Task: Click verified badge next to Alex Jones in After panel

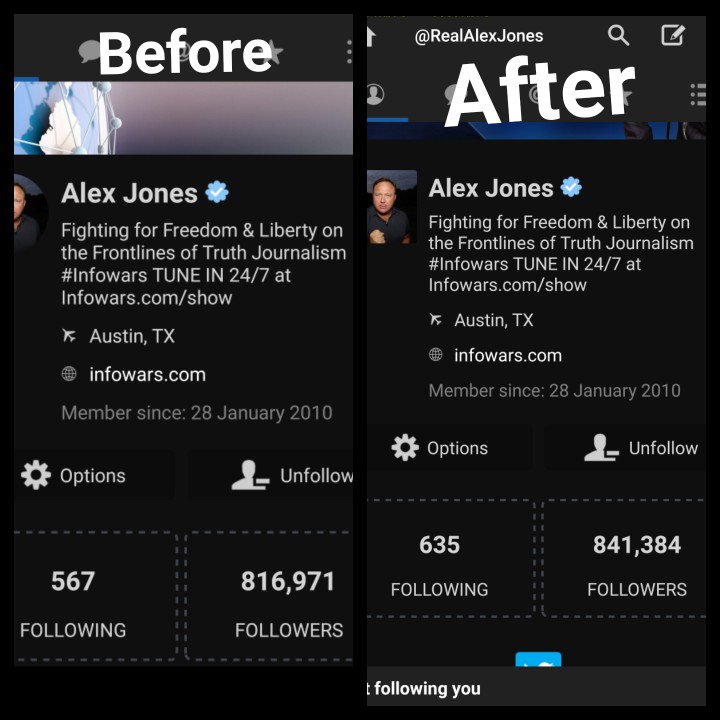Action: point(571,187)
